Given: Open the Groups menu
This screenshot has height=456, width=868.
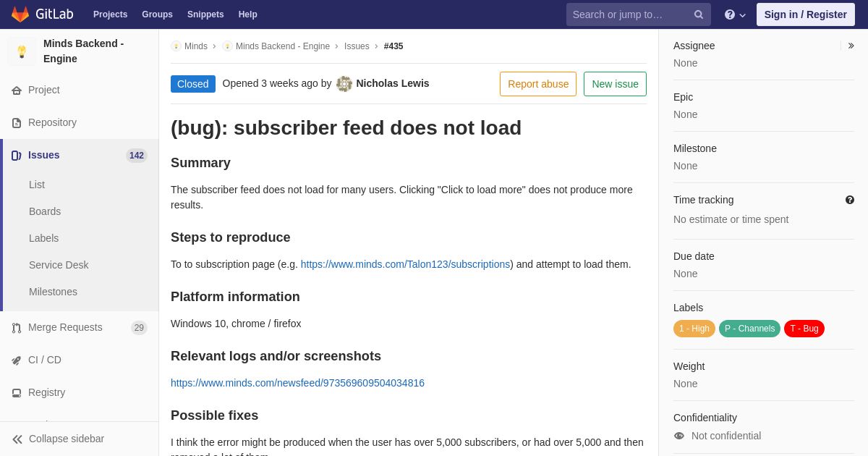Looking at the screenshot, I should 157,14.
